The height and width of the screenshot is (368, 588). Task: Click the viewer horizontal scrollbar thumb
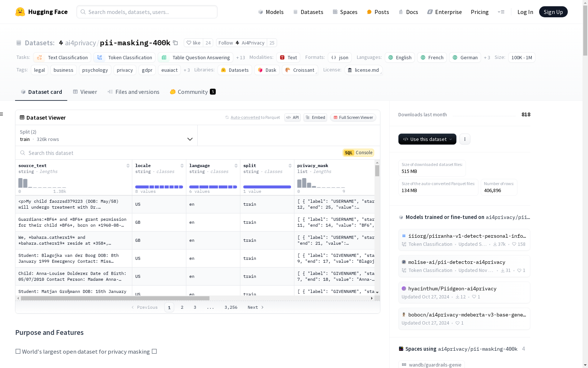point(115,298)
